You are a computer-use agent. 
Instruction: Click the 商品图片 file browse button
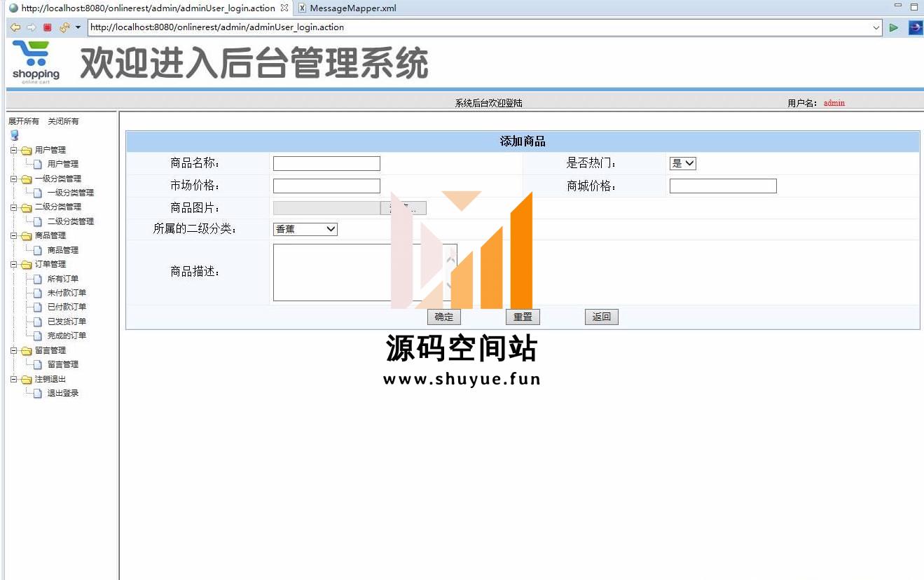[404, 208]
